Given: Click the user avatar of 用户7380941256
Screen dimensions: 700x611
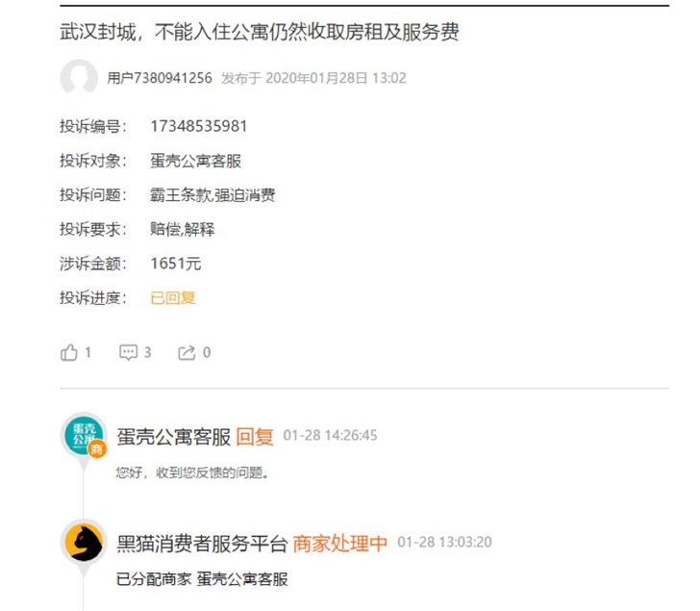Looking at the screenshot, I should [x=79, y=77].
